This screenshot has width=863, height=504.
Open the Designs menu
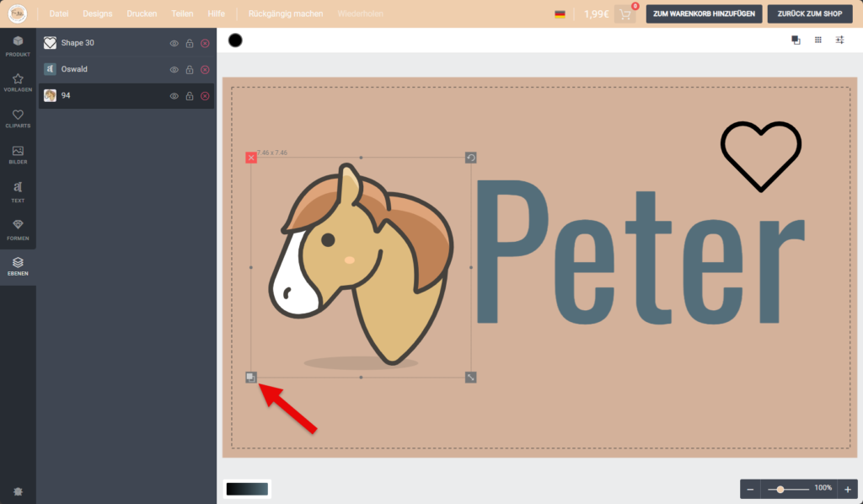click(97, 14)
